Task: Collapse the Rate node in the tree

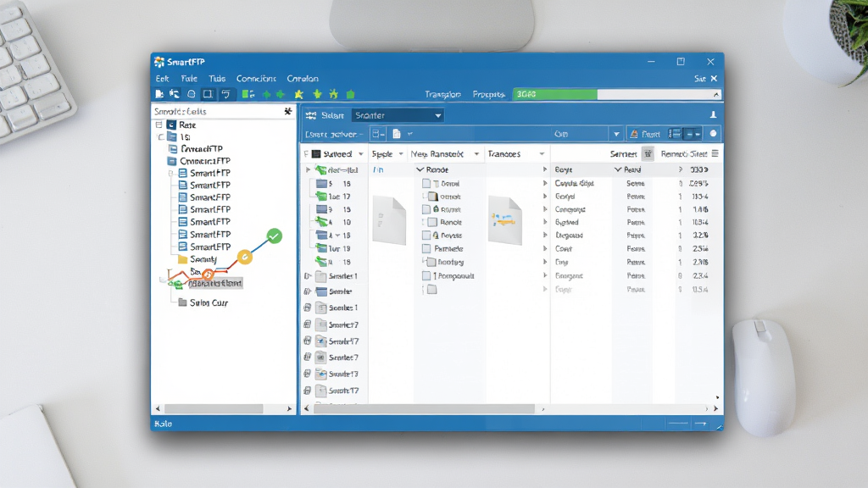Action: pyautogui.click(x=159, y=125)
